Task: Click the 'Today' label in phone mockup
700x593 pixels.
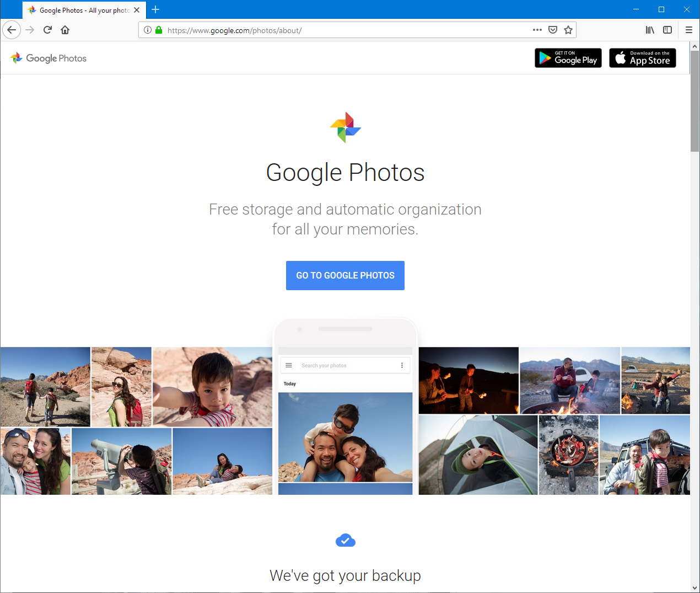Action: (290, 383)
